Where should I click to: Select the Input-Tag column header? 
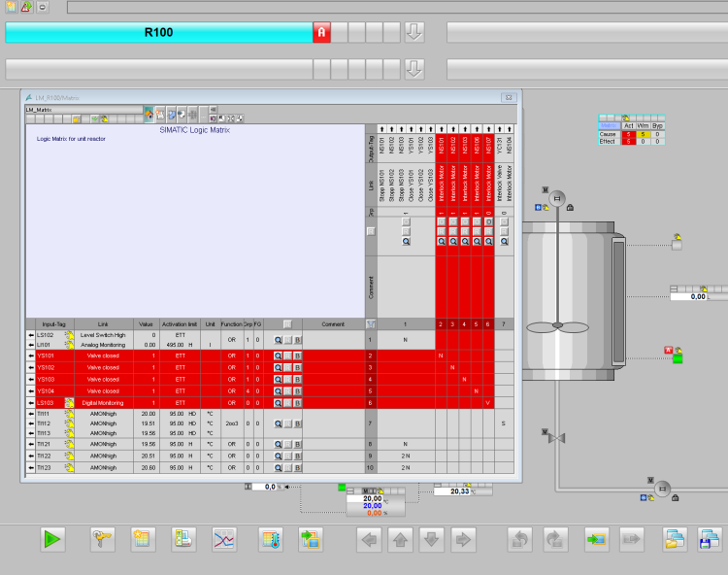pyautogui.click(x=53, y=324)
